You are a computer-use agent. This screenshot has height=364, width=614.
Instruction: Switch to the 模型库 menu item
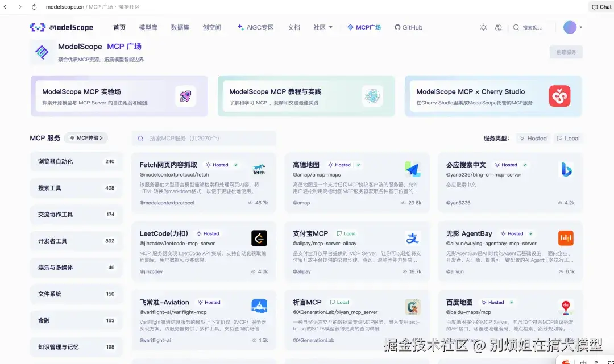click(x=148, y=27)
